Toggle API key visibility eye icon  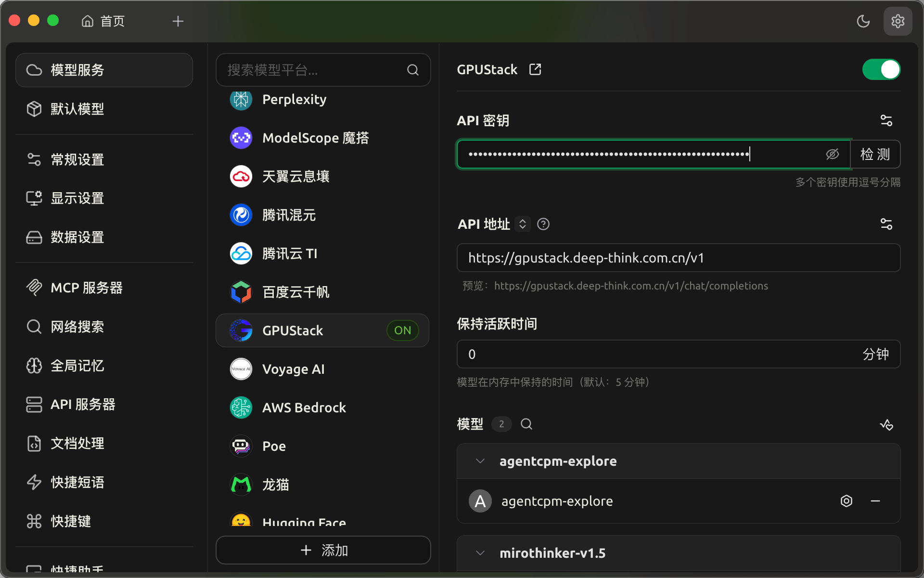(x=832, y=154)
